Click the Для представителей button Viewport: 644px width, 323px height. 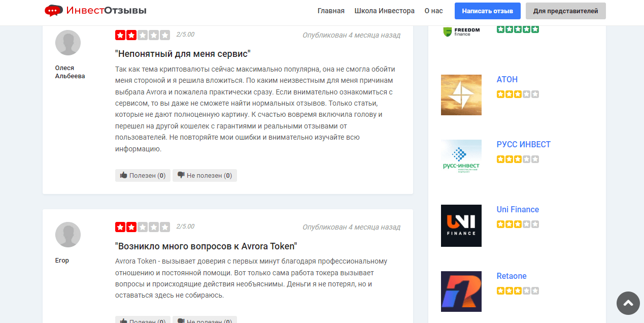(x=565, y=11)
